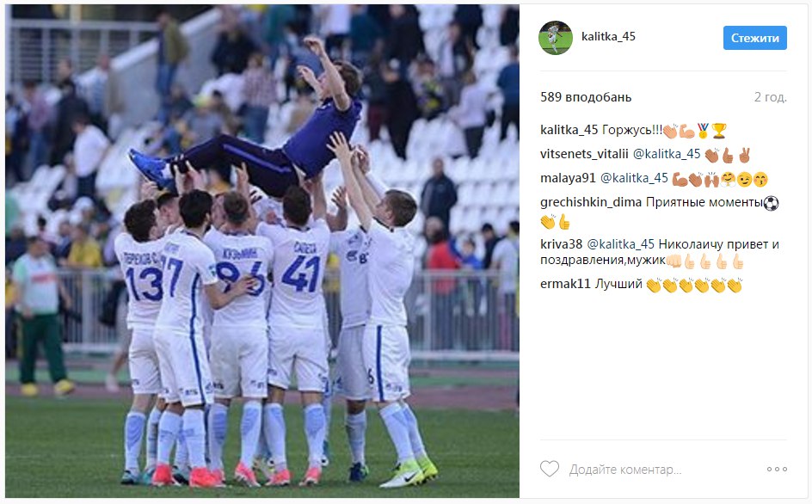The height and width of the screenshot is (504, 812).
Task: Open grechishkin_dima commenter profile
Action: coord(591,202)
